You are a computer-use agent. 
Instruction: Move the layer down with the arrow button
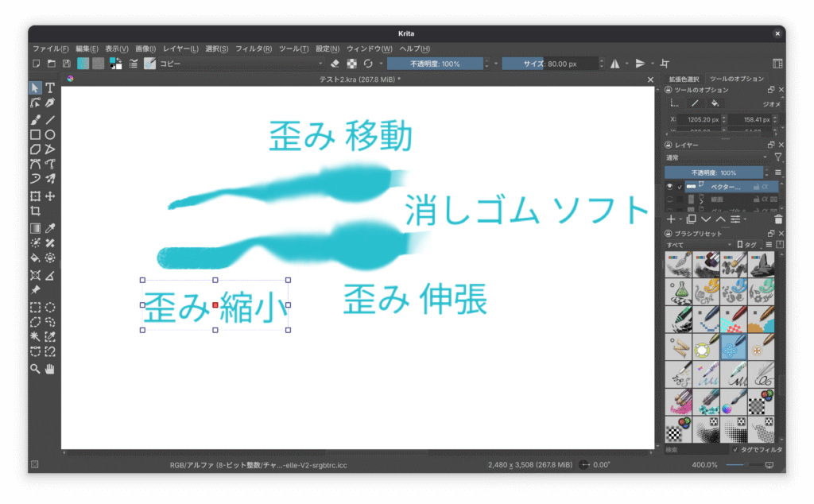click(706, 219)
